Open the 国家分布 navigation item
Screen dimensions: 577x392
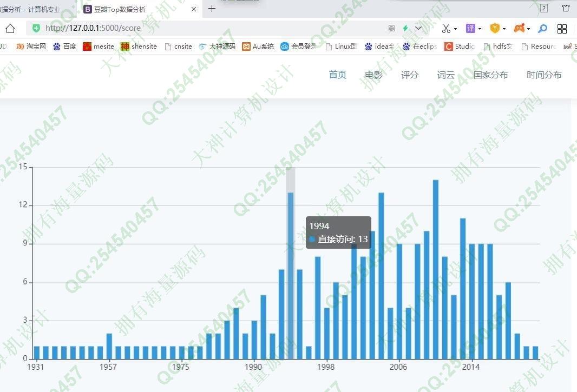(490, 75)
